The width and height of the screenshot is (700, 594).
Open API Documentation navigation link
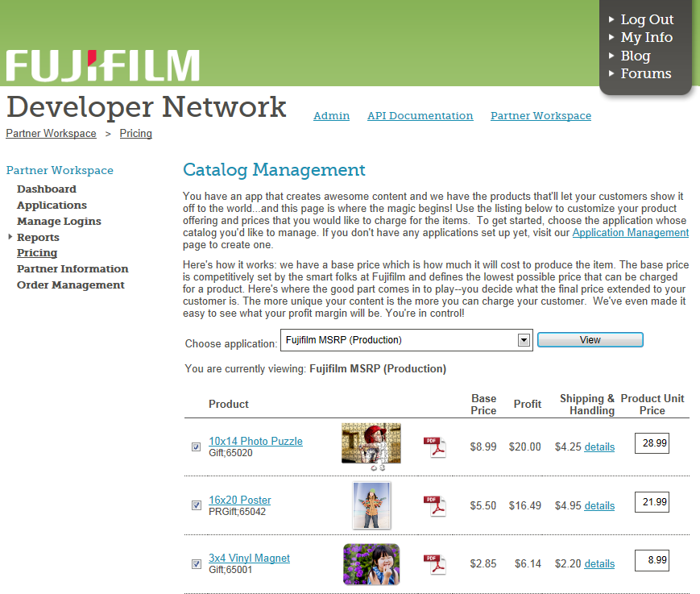click(420, 116)
